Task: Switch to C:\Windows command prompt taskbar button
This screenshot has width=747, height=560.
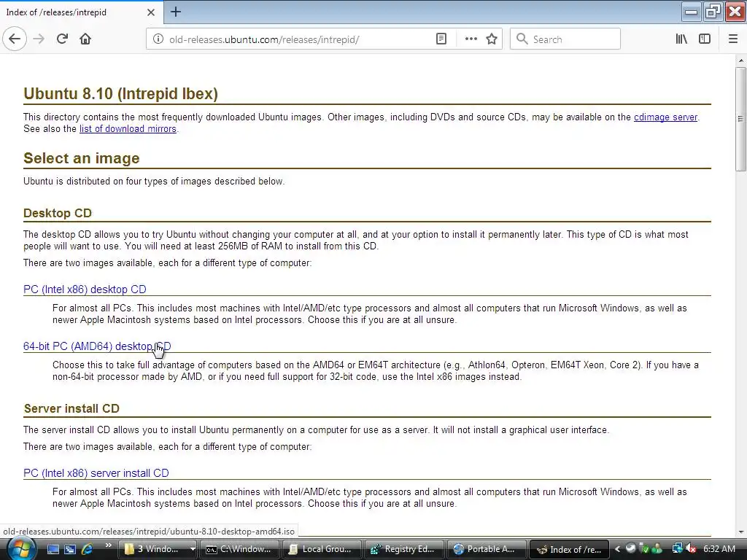Action: (x=239, y=549)
